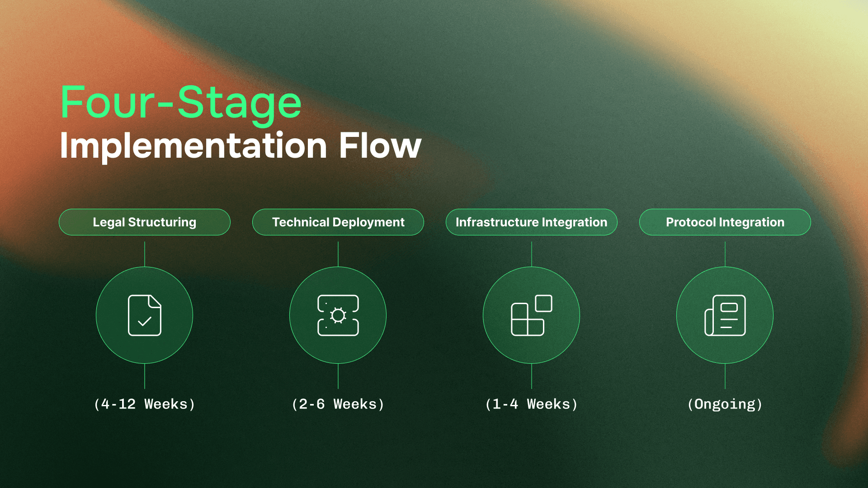Click connector line below Protocol Integration pill
The width and height of the screenshot is (868, 488).
pos(725,253)
